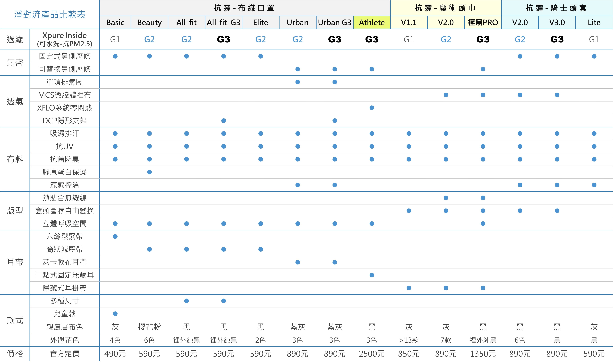613x364 pixels.
Task: Click the 價格 category label
Action: coord(15,354)
